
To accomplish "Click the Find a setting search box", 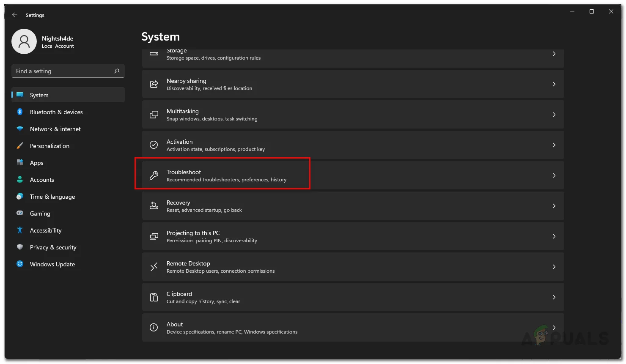I will (63, 71).
